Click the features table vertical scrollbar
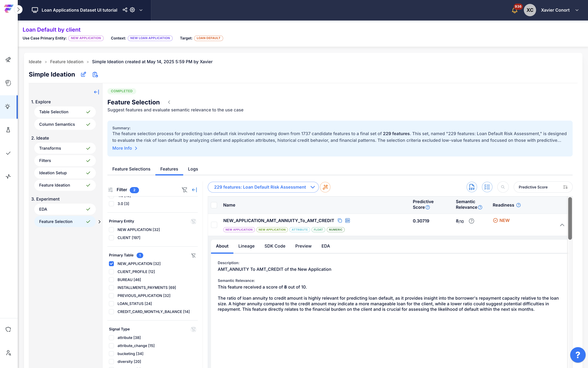588x368 pixels. pyautogui.click(x=570, y=218)
